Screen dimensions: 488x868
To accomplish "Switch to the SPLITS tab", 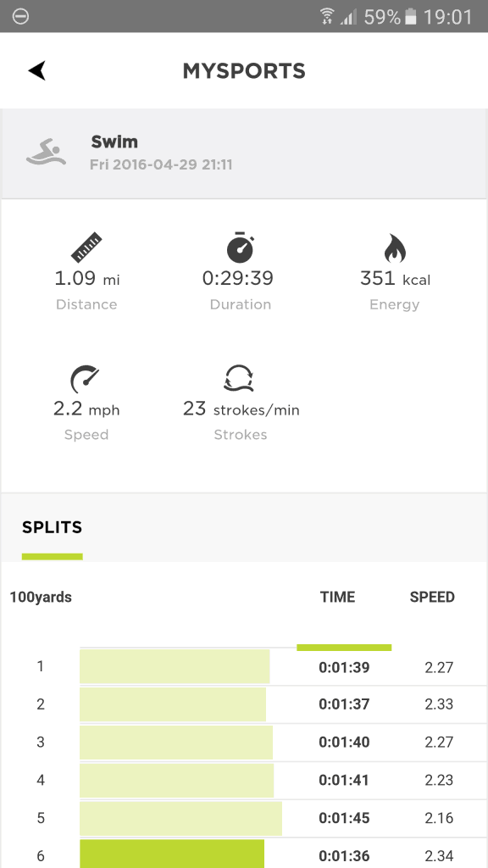I will (x=52, y=527).
